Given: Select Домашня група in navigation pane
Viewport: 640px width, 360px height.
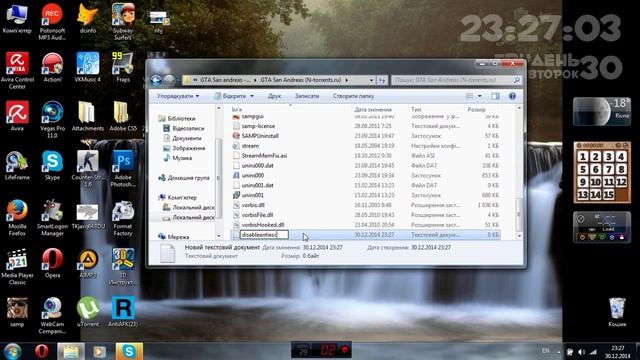Looking at the screenshot, I should coord(184,178).
